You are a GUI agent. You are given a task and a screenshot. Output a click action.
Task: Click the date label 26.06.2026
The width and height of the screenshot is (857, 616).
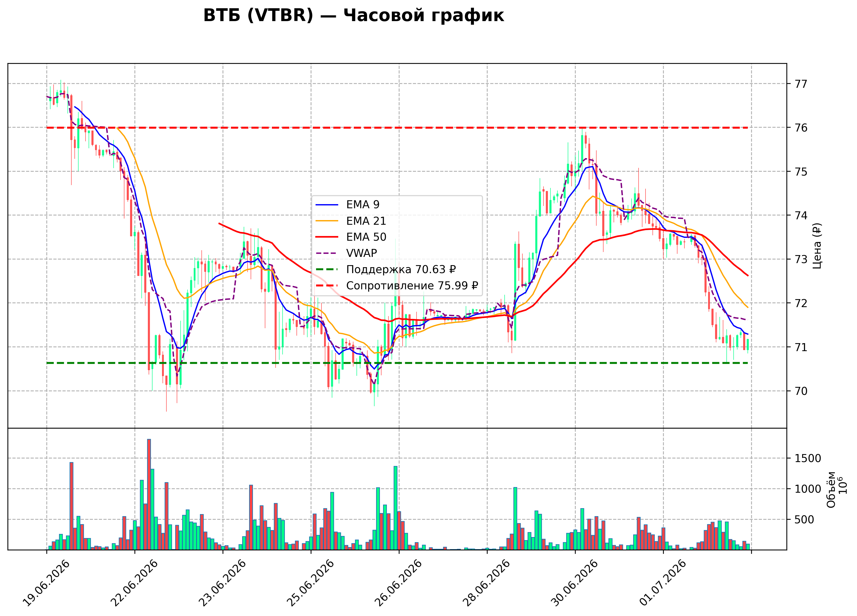coord(398,584)
